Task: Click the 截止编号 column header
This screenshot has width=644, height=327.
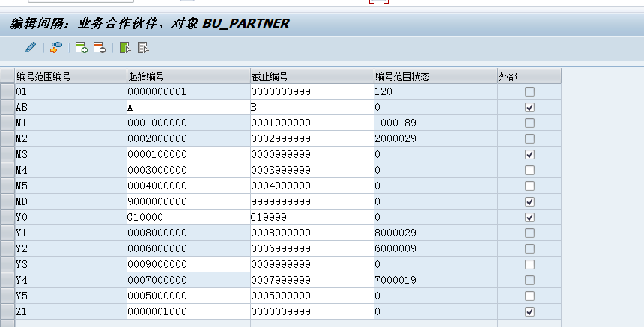Action: [x=312, y=76]
